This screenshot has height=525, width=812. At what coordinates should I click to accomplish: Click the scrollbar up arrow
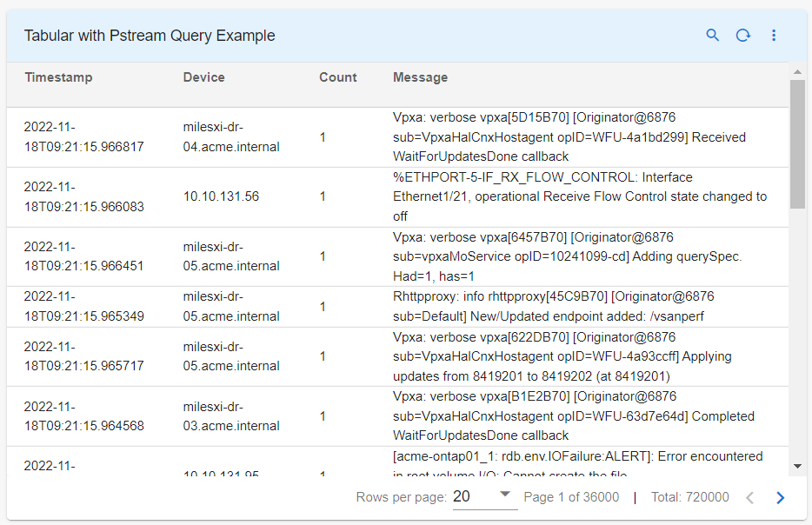(797, 70)
